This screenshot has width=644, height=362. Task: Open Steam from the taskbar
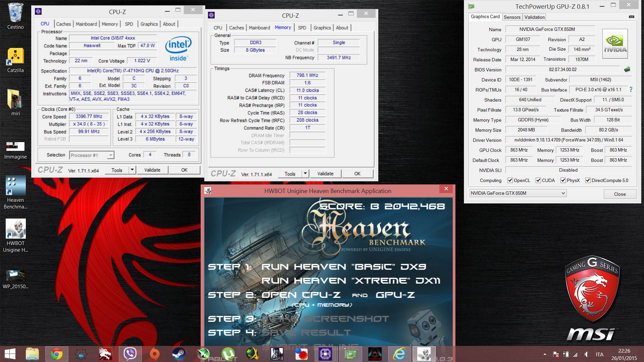point(179,354)
